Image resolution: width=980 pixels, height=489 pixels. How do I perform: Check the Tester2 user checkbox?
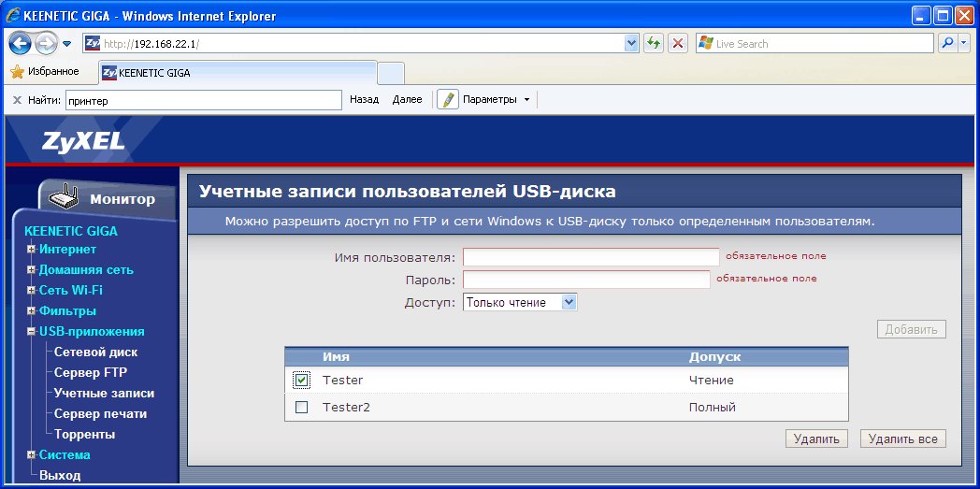(301, 407)
